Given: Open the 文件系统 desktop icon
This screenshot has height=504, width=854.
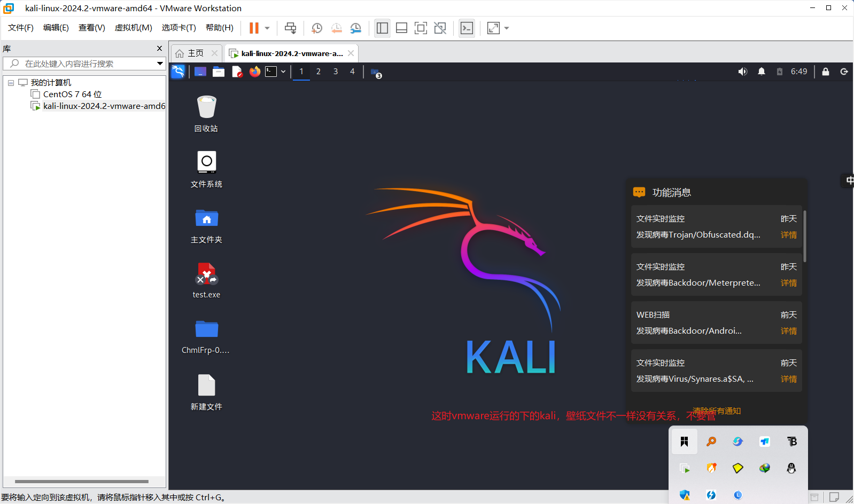Looking at the screenshot, I should click(206, 169).
